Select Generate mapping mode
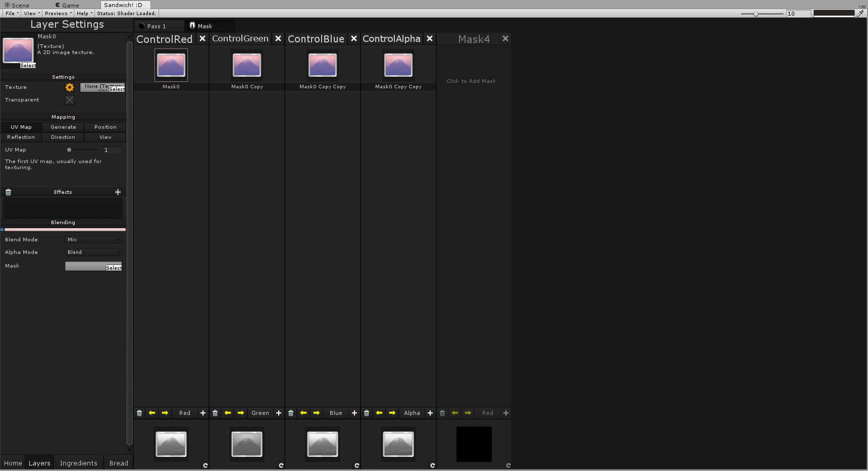 [63, 127]
